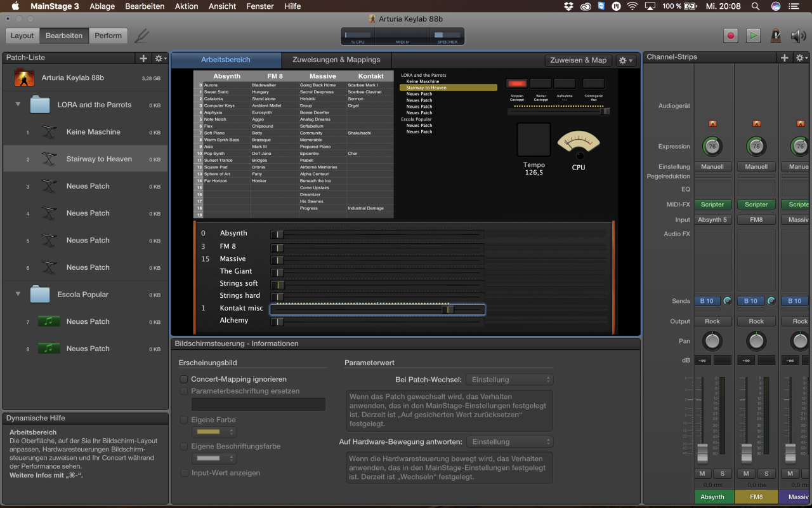The image size is (812, 508).
Task: Click Absynth 5 input slot
Action: click(712, 220)
